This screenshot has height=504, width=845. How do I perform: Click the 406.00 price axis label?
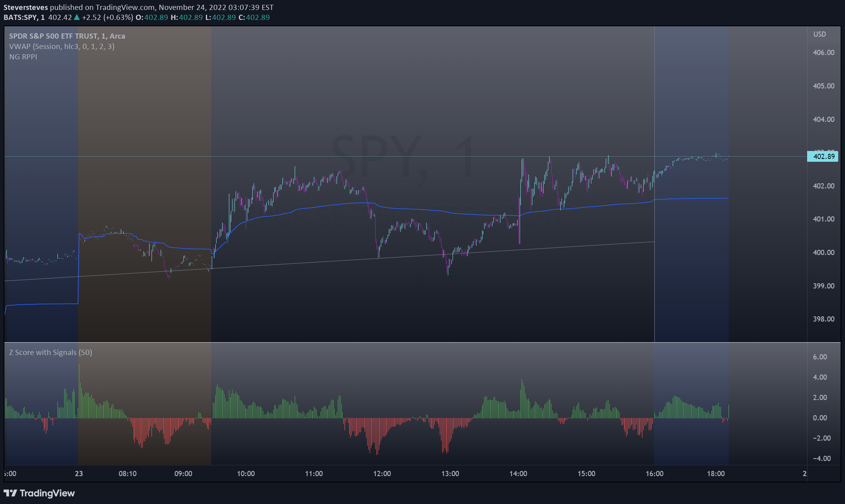pyautogui.click(x=823, y=53)
